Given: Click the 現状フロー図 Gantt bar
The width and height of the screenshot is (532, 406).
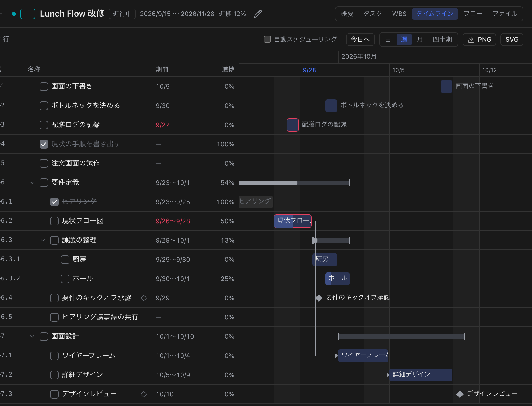Looking at the screenshot, I should pyautogui.click(x=293, y=221).
